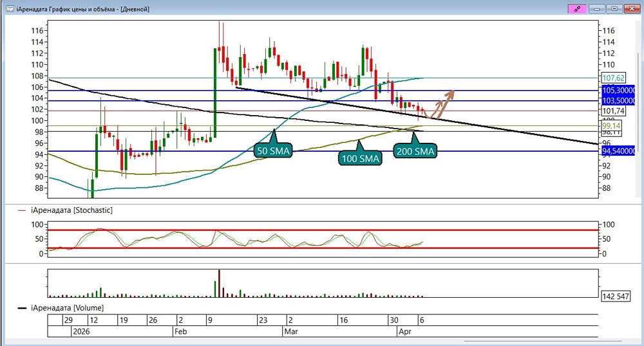Click the Apr month label on time axis
Image resolution: width=644 pixels, height=346 pixels.
click(x=405, y=331)
